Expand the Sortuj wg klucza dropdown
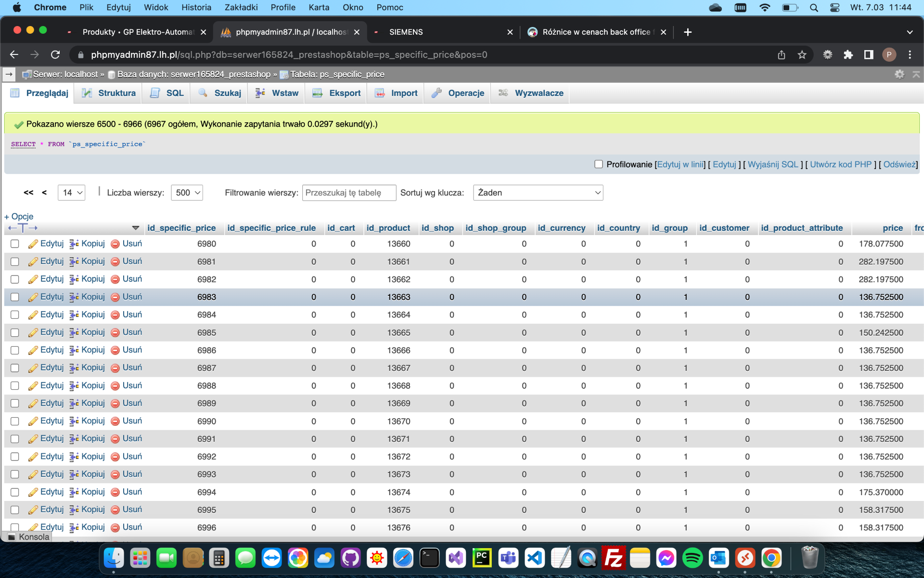Screen dimensions: 924x578 click(538, 193)
